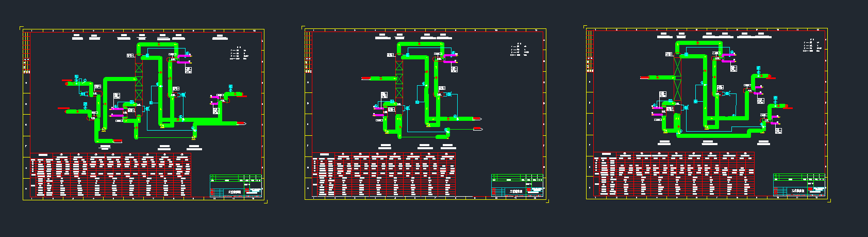Select the green cross-braced column in the middle drawing

click(399, 79)
